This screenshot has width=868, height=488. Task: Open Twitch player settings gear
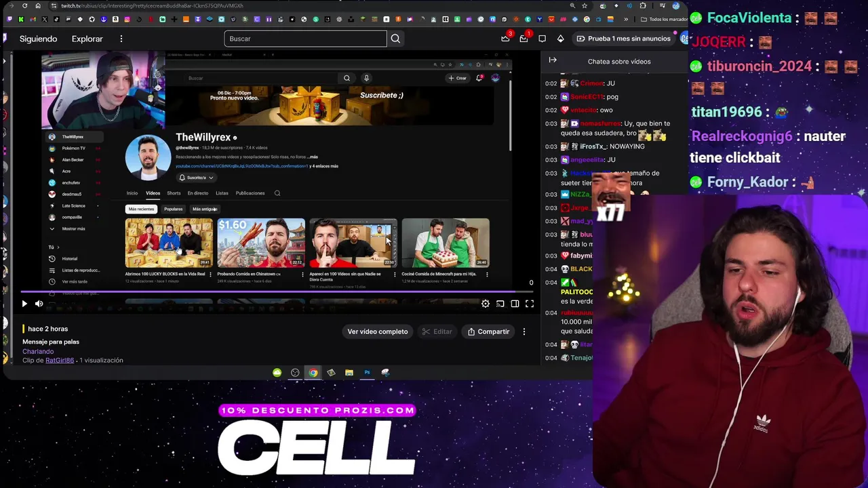coord(486,304)
